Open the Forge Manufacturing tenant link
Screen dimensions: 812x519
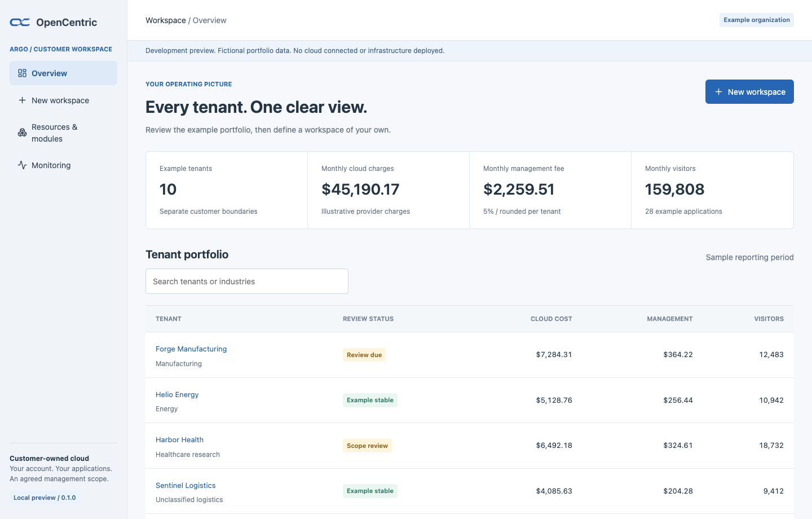pyautogui.click(x=191, y=349)
